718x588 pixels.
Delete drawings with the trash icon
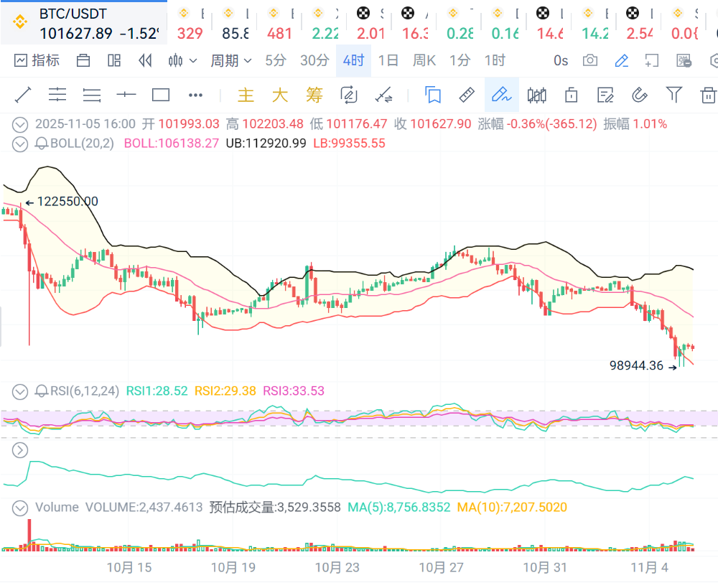(x=708, y=95)
